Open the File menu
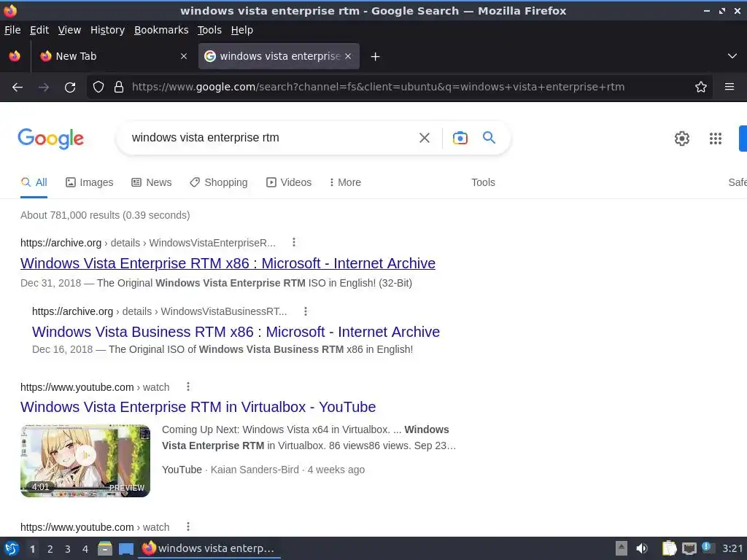Image resolution: width=747 pixels, height=560 pixels. 12,30
